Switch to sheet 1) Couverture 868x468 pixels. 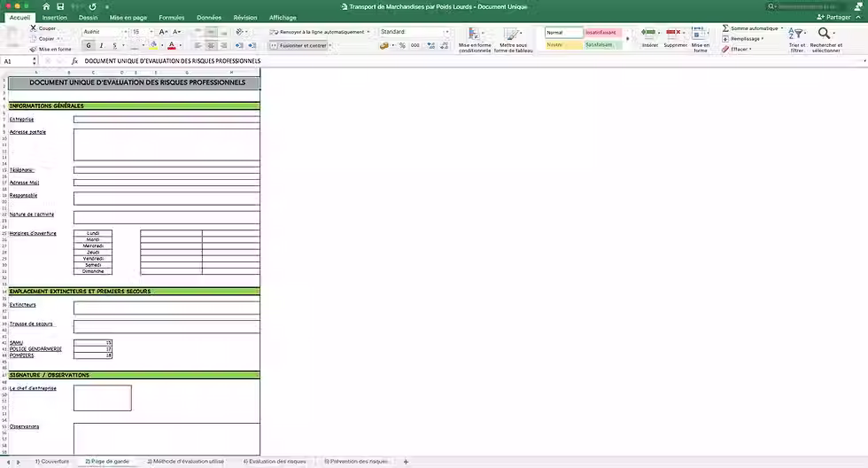pyautogui.click(x=52, y=462)
